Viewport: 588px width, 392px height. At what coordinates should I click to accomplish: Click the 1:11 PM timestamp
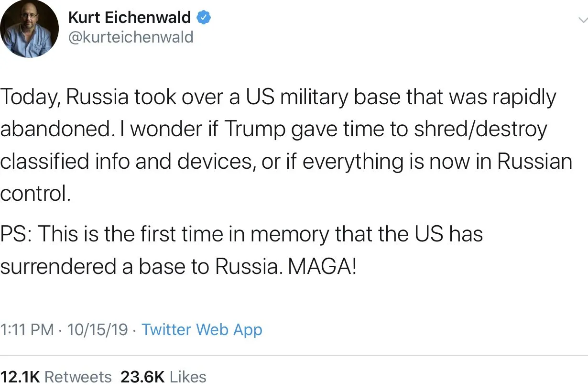click(x=27, y=329)
